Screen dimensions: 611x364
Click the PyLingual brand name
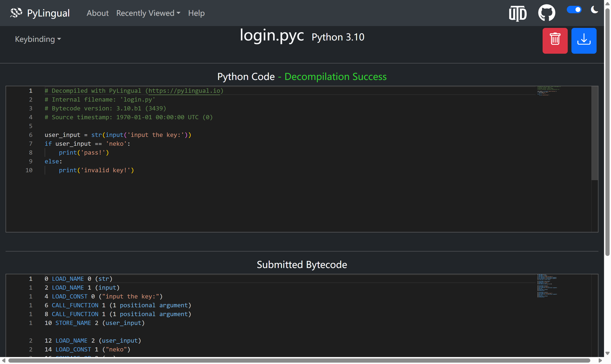tap(48, 13)
